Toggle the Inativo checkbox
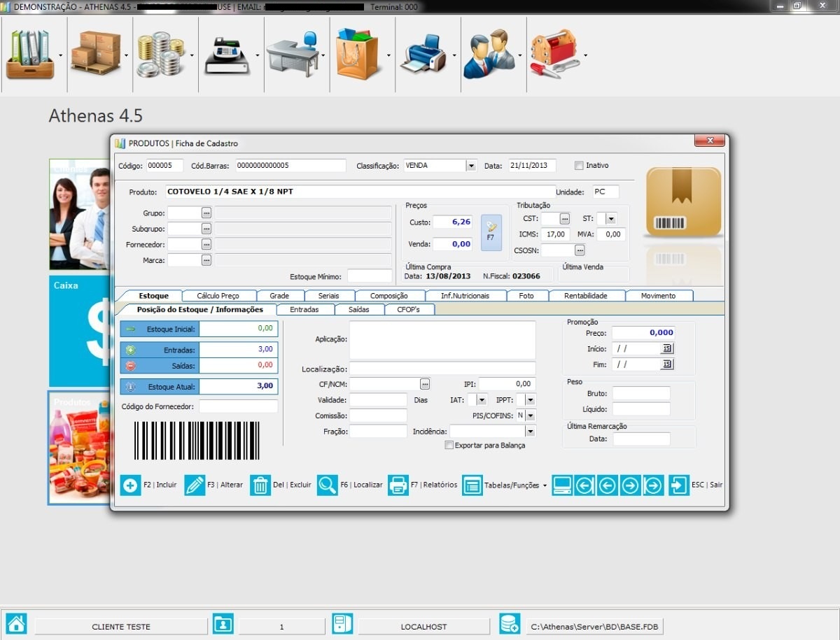 (579, 166)
